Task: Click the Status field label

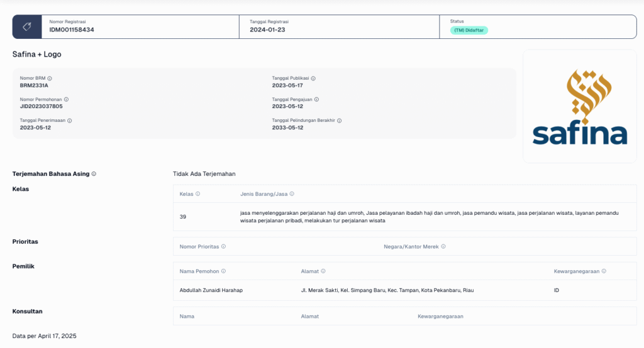Action: [457, 21]
